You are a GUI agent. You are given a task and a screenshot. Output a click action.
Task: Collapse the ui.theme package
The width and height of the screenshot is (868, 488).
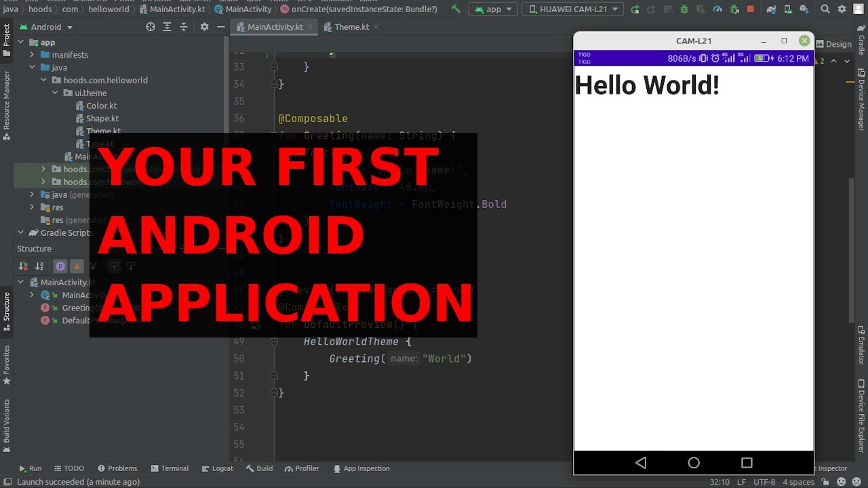click(55, 93)
